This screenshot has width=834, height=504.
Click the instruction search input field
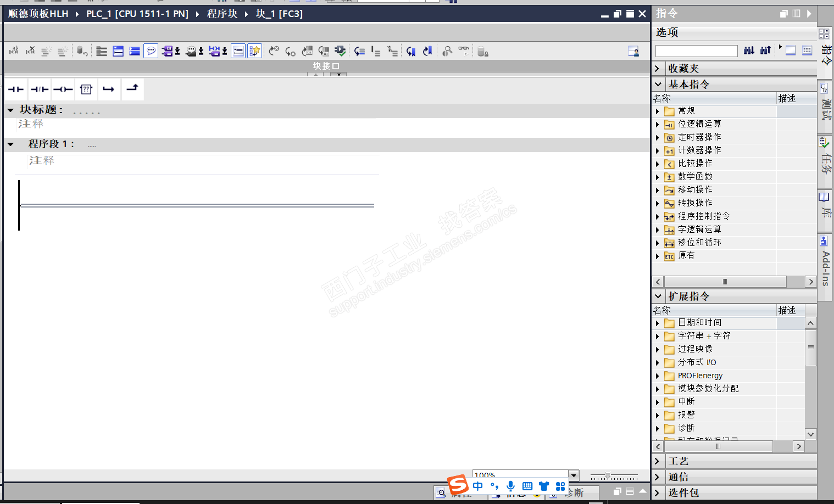click(x=696, y=51)
